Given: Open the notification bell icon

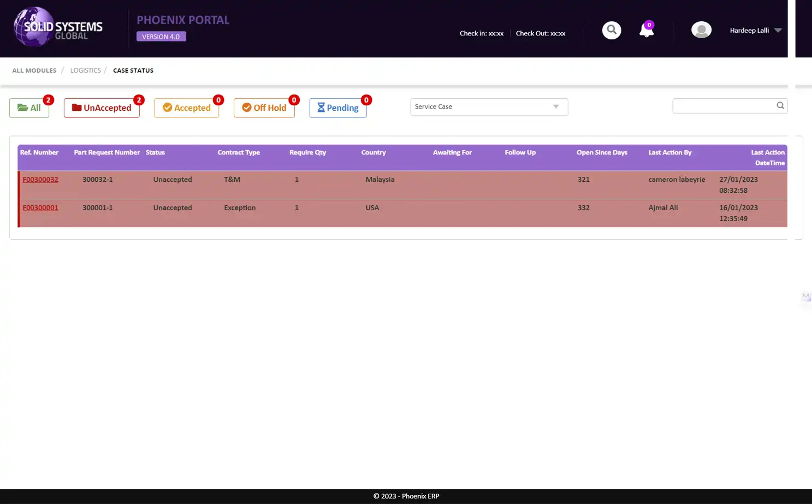Looking at the screenshot, I should click(x=646, y=31).
